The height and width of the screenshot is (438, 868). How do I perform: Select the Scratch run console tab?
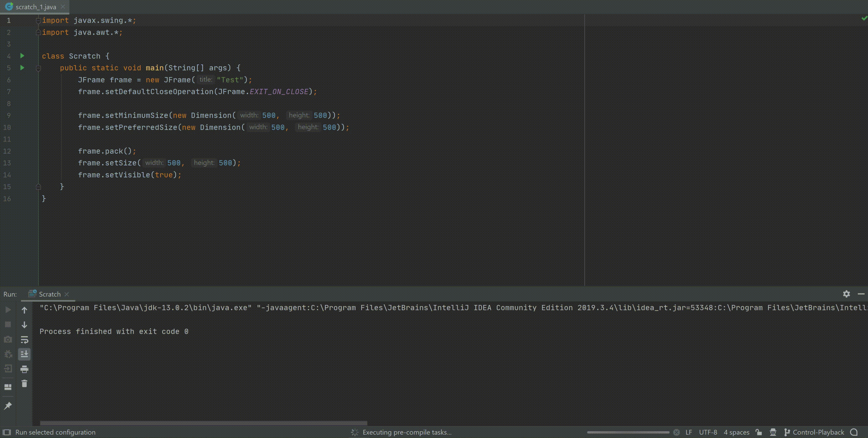(49, 294)
